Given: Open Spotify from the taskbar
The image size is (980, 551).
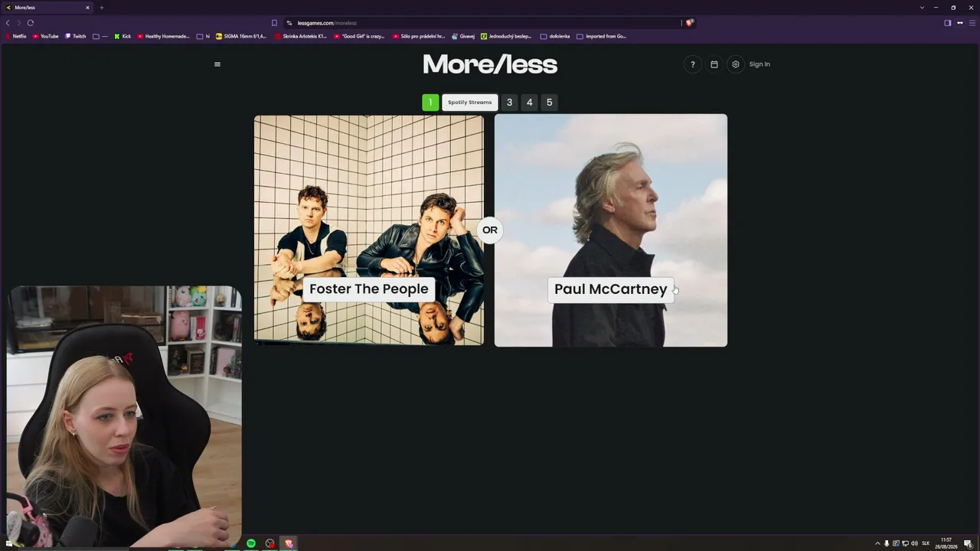Looking at the screenshot, I should coord(251,543).
